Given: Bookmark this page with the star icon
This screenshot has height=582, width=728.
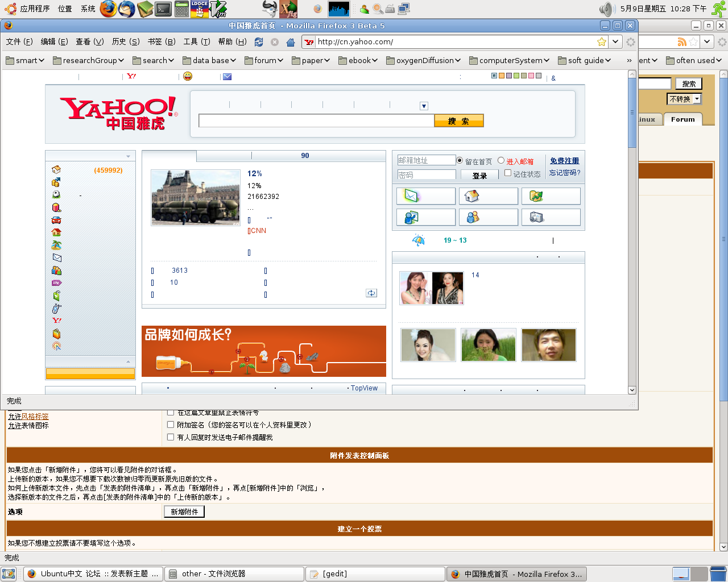Looking at the screenshot, I should click(x=602, y=41).
